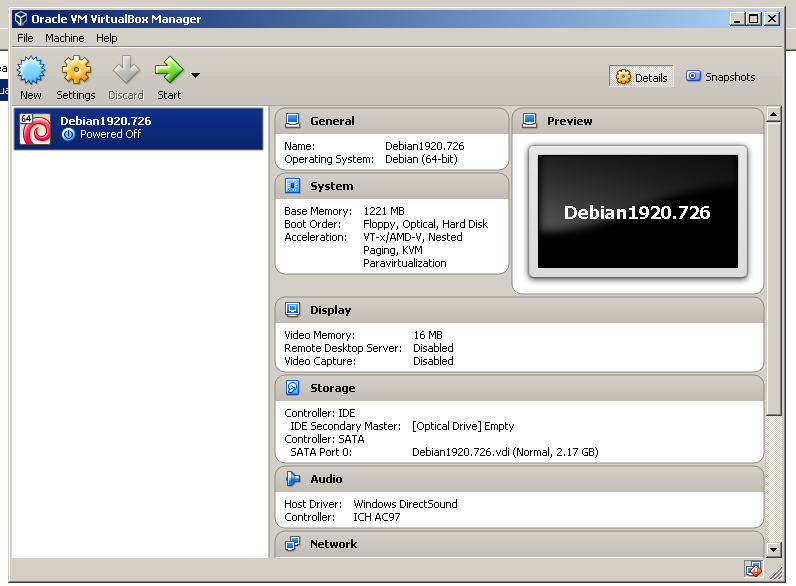Screen dimensions: 796x586
Task: Click the Debian (64-bit) operating system value
Action: [x=421, y=159]
